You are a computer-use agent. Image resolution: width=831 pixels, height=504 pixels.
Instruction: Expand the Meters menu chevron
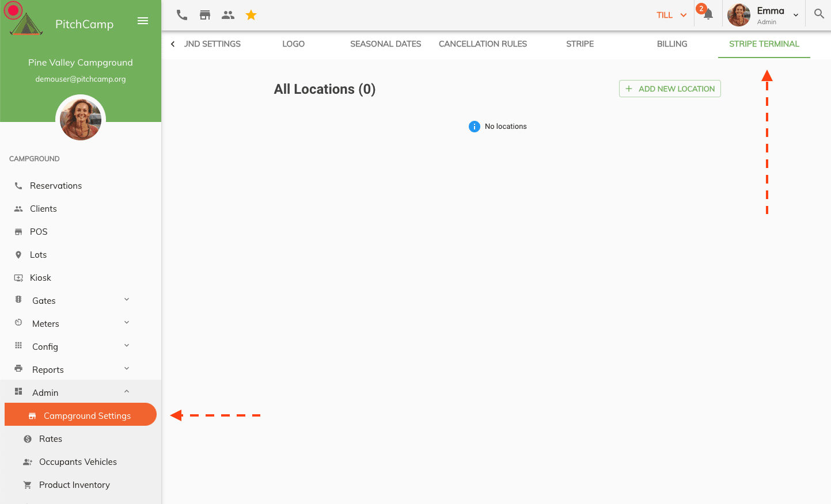point(127,323)
